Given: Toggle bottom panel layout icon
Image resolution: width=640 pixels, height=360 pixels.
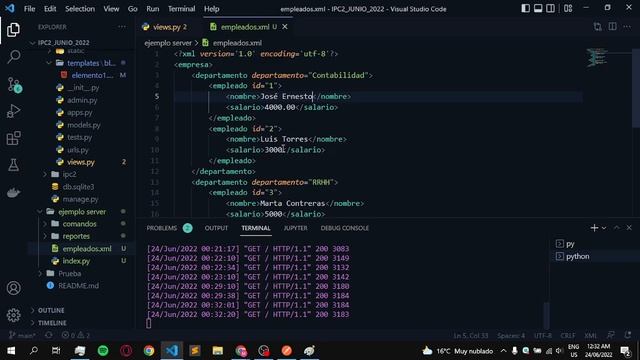Looking at the screenshot, I should (x=538, y=8).
